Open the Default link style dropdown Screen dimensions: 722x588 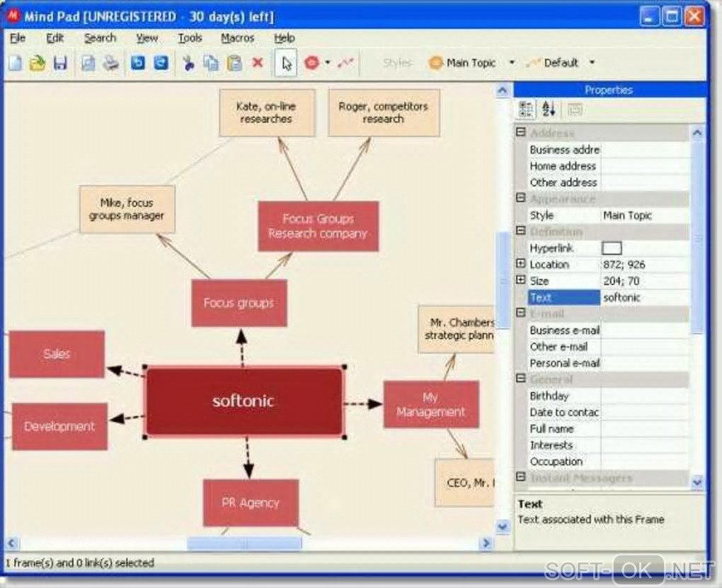click(x=592, y=63)
